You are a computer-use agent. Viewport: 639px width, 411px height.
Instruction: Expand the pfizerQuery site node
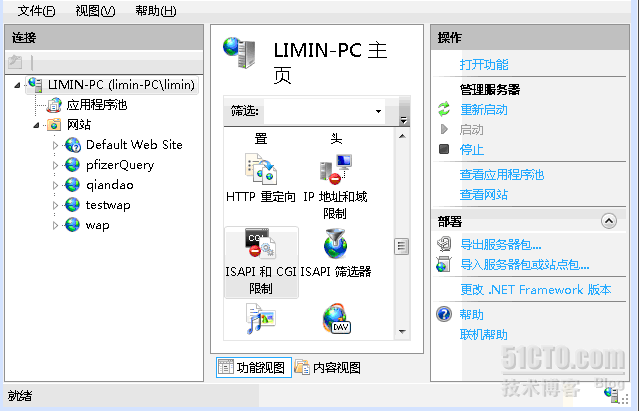[55, 165]
